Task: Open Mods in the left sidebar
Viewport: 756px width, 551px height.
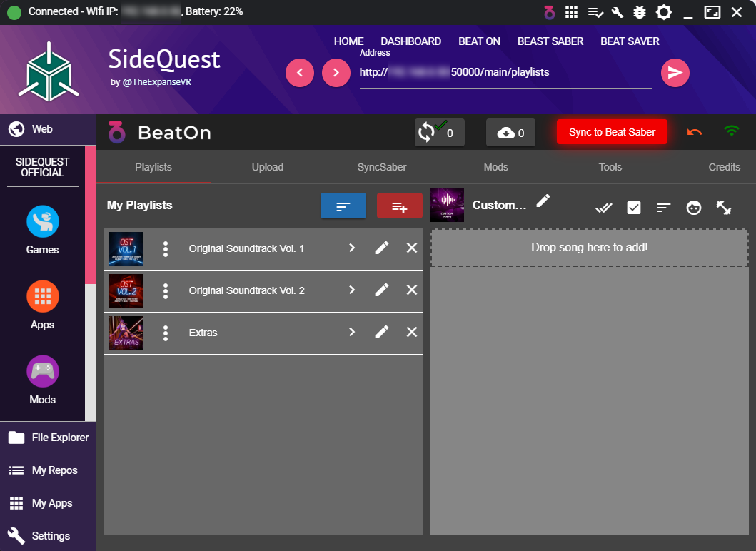Action: 42,380
